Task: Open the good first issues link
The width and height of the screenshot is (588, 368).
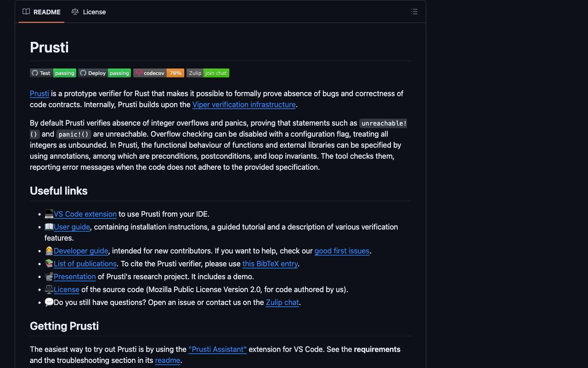Action: 342,251
